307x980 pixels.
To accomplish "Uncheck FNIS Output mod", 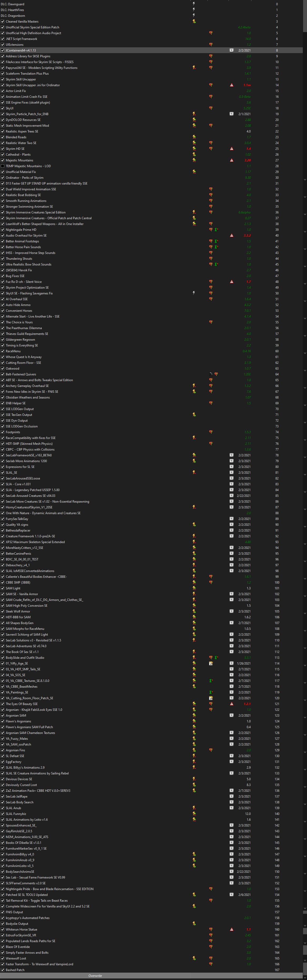I will 3,912.
